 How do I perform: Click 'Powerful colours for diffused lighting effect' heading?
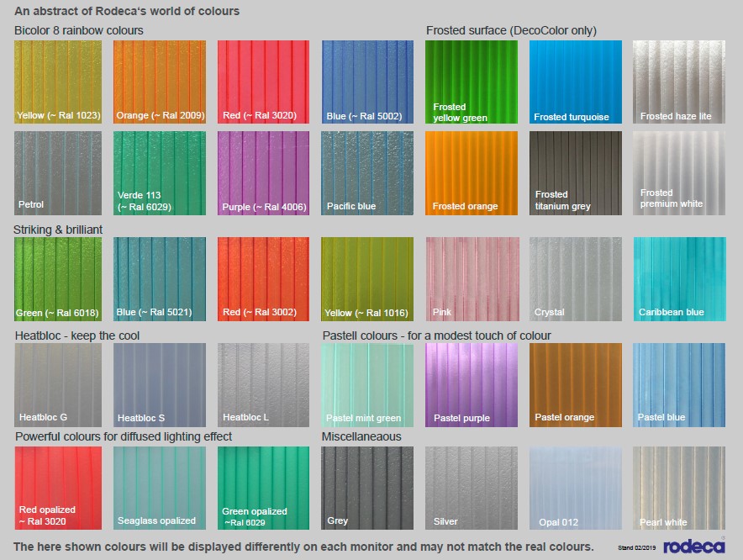[124, 436]
